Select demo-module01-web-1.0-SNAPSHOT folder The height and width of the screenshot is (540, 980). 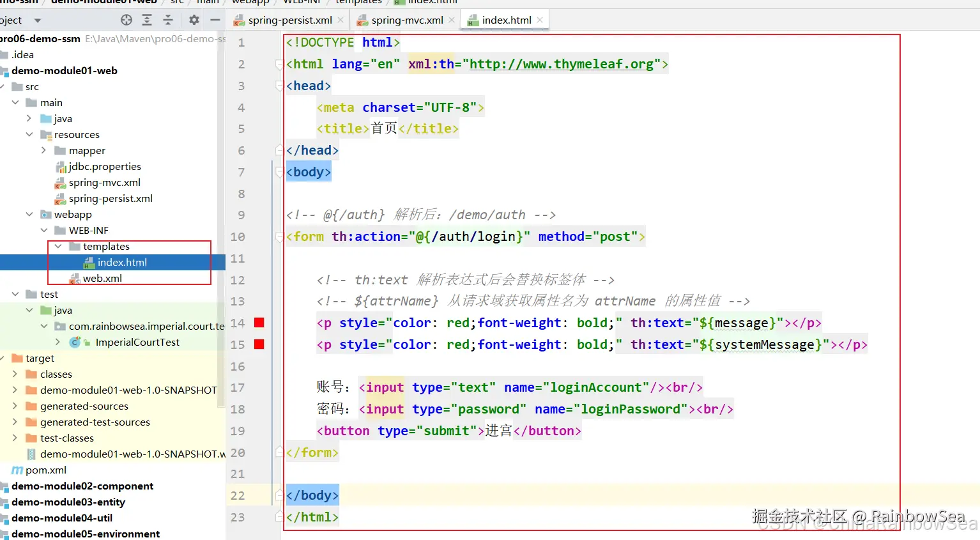point(128,390)
